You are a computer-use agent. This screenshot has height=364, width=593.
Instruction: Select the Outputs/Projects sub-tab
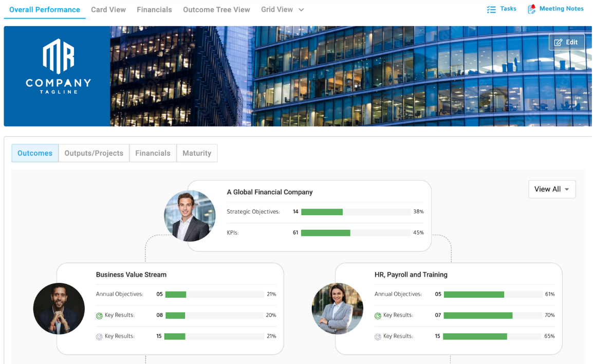click(94, 153)
